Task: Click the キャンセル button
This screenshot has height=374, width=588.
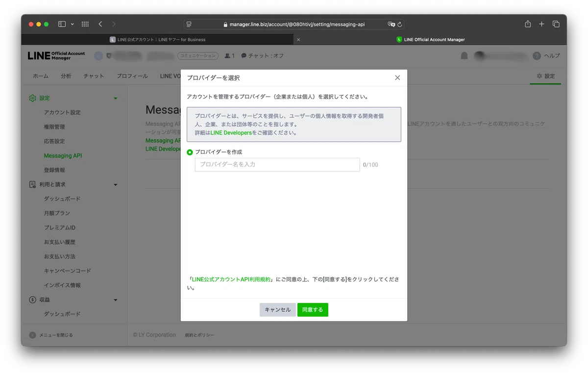Action: 278,310
